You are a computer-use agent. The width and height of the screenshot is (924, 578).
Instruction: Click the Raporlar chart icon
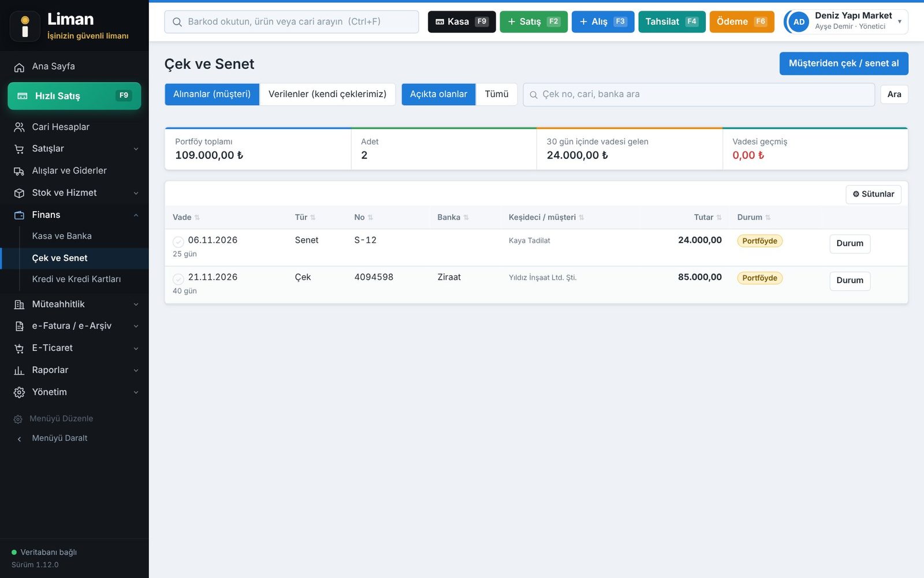tap(19, 370)
